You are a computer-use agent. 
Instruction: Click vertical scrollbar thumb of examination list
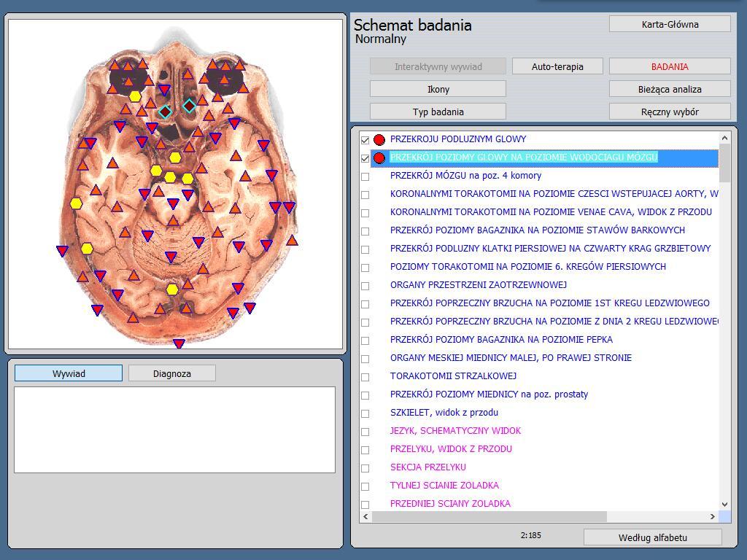(724, 163)
